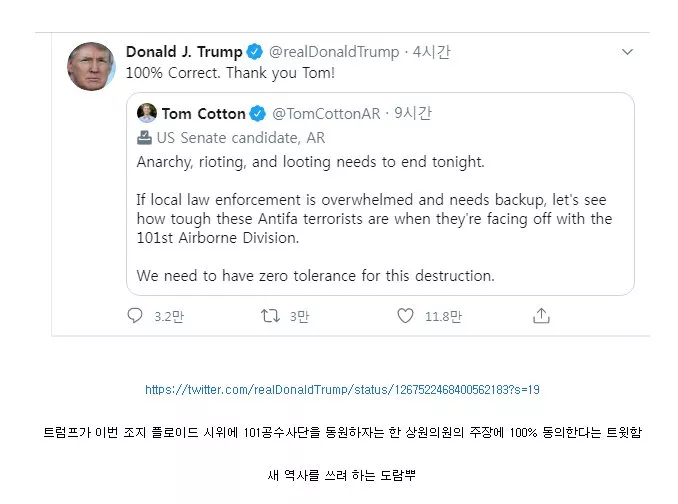Click Donald Trump's verified badge
678x504 pixels.
point(255,52)
